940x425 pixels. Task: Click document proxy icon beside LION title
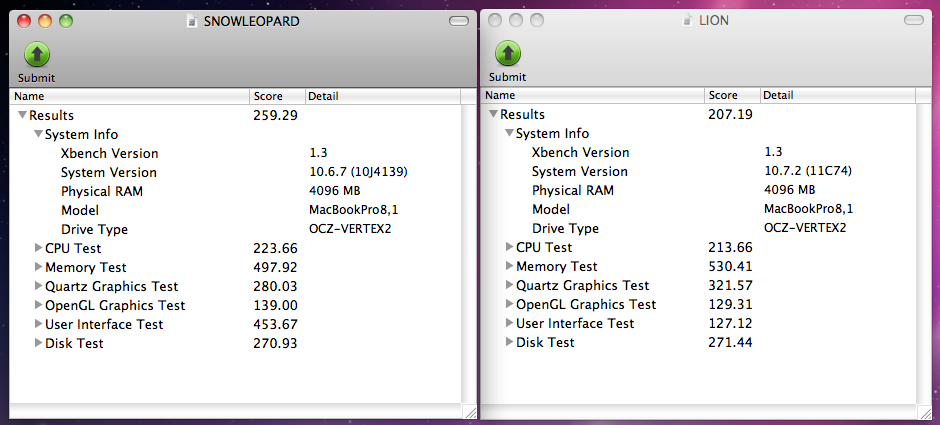(x=688, y=20)
